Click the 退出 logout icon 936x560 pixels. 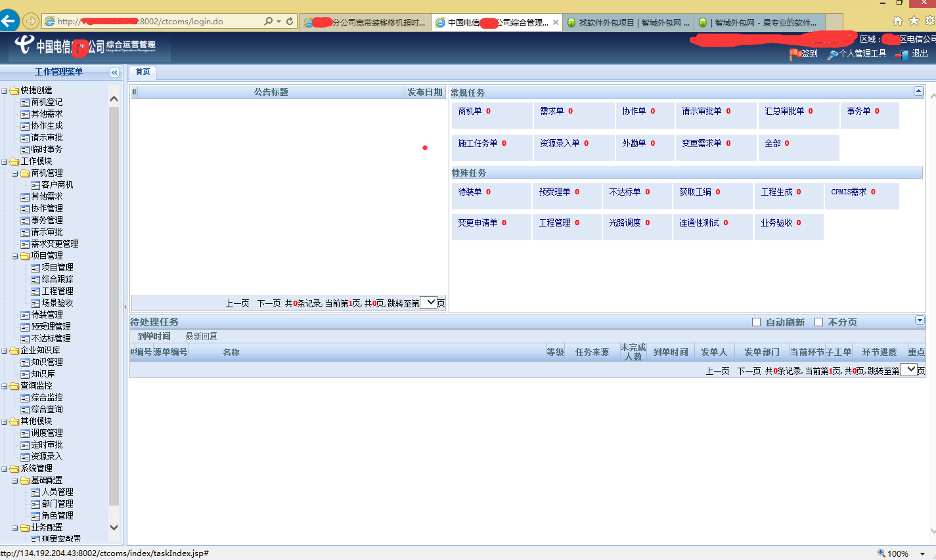(902, 54)
